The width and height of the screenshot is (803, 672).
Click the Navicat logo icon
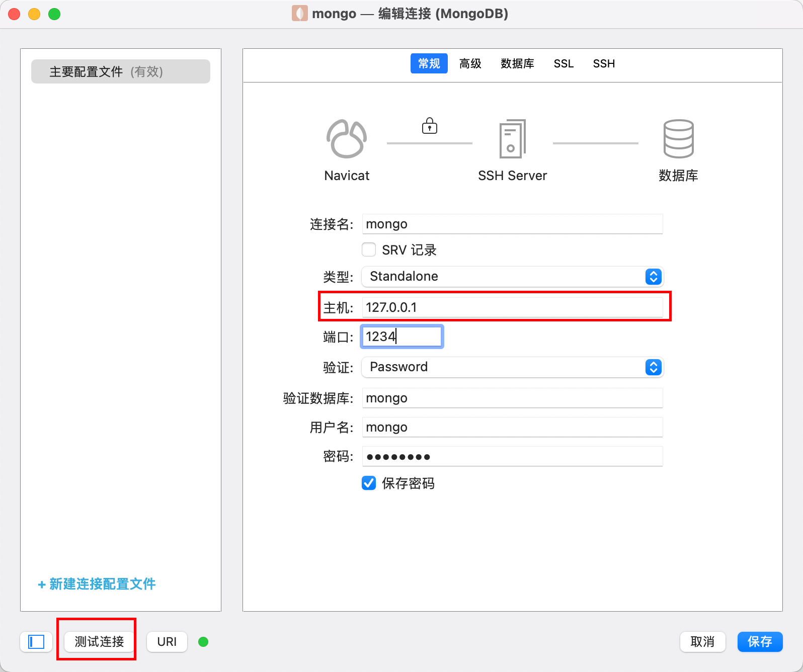[x=347, y=139]
